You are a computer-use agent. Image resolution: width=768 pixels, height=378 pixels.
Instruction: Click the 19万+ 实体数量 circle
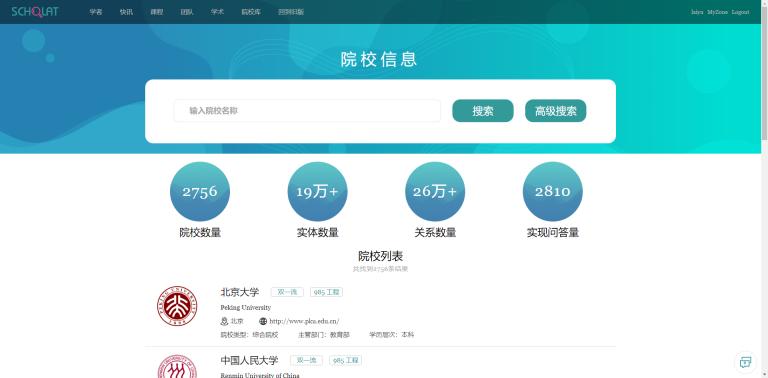[x=317, y=191]
